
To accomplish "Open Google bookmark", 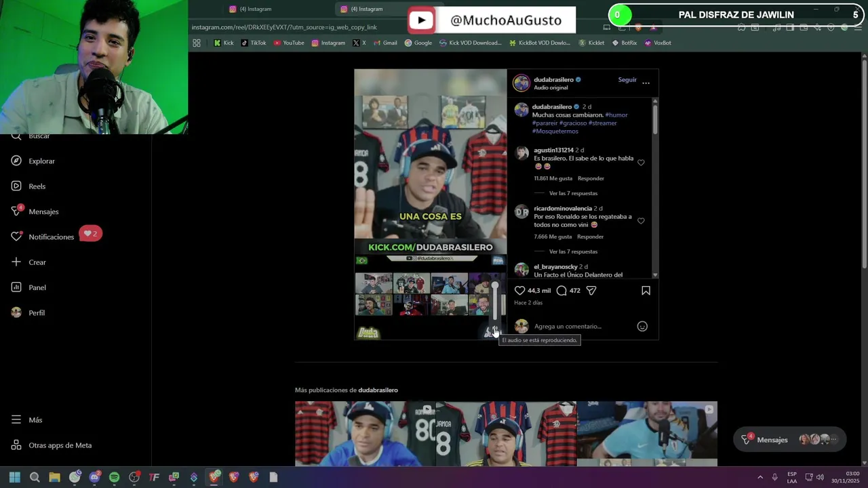I will [418, 43].
